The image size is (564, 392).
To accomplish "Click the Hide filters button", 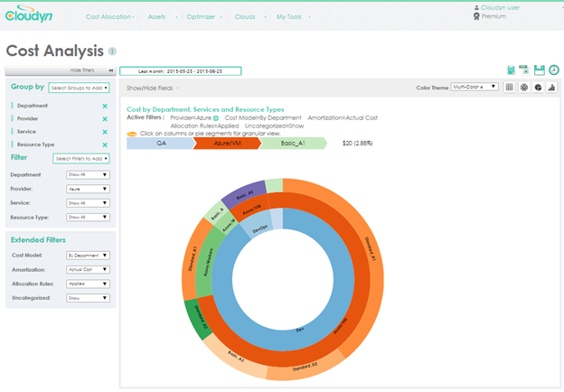I will 60,70.
